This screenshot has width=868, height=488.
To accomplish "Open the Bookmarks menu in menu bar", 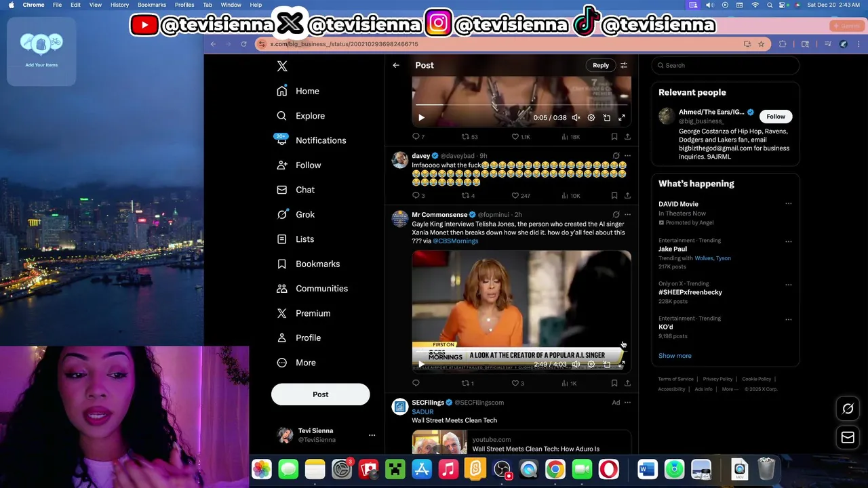I will click(152, 5).
